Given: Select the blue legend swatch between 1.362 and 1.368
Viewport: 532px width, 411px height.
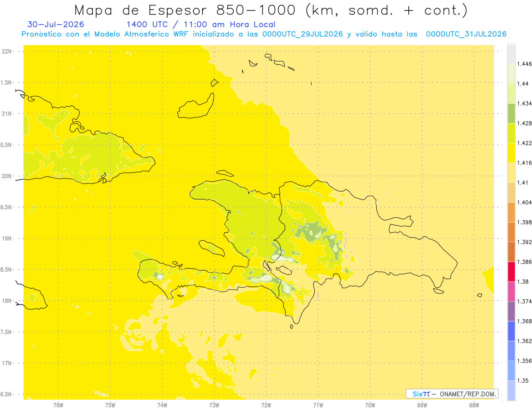Looking at the screenshot, I should (x=511, y=331).
